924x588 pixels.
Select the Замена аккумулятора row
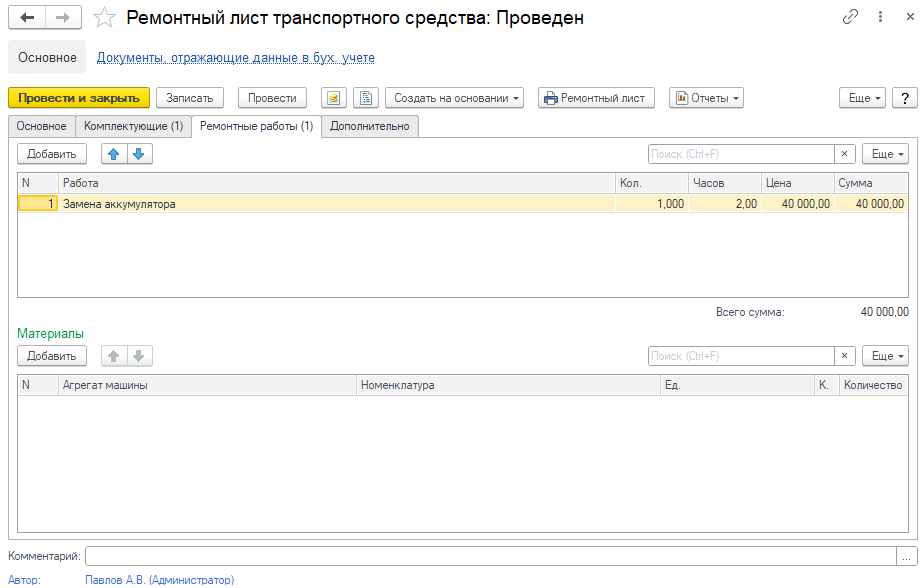[x=300, y=204]
